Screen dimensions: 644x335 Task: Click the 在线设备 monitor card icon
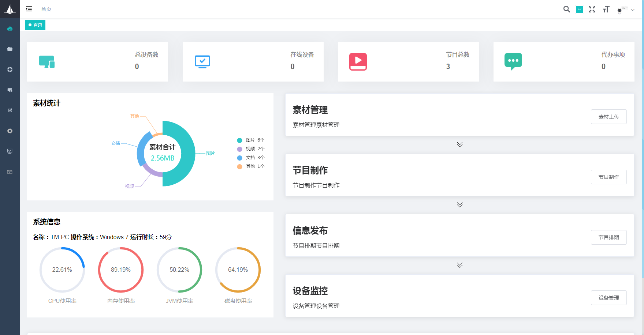(202, 62)
